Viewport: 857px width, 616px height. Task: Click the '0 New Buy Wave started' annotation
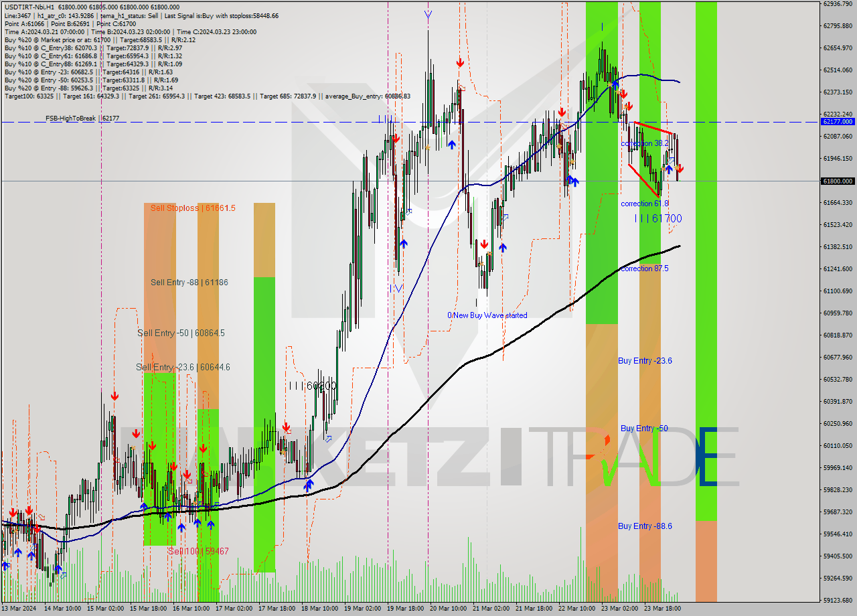pos(487,315)
